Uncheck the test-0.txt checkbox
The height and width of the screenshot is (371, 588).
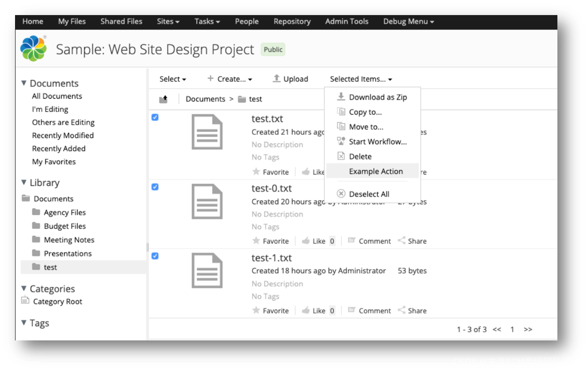click(155, 187)
